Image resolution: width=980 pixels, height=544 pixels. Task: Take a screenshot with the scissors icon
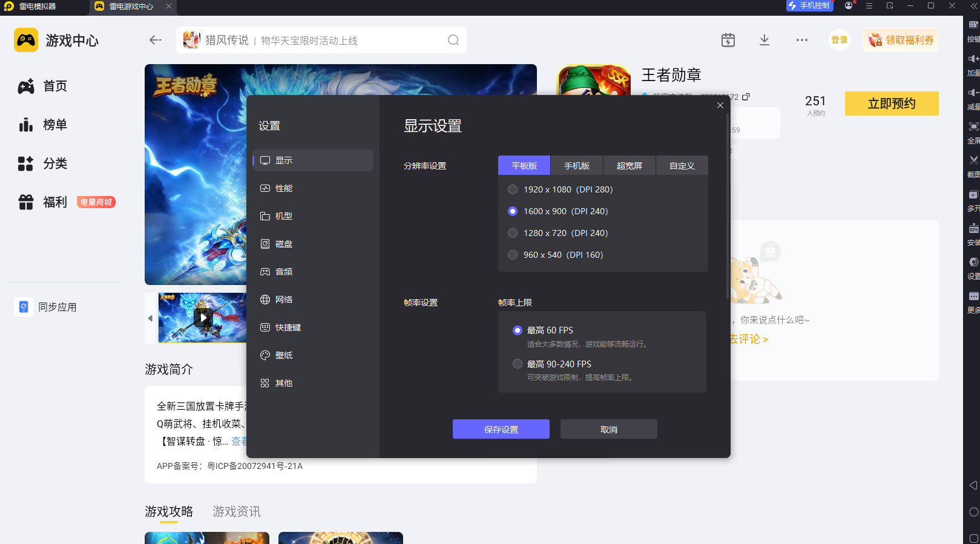pyautogui.click(x=973, y=160)
